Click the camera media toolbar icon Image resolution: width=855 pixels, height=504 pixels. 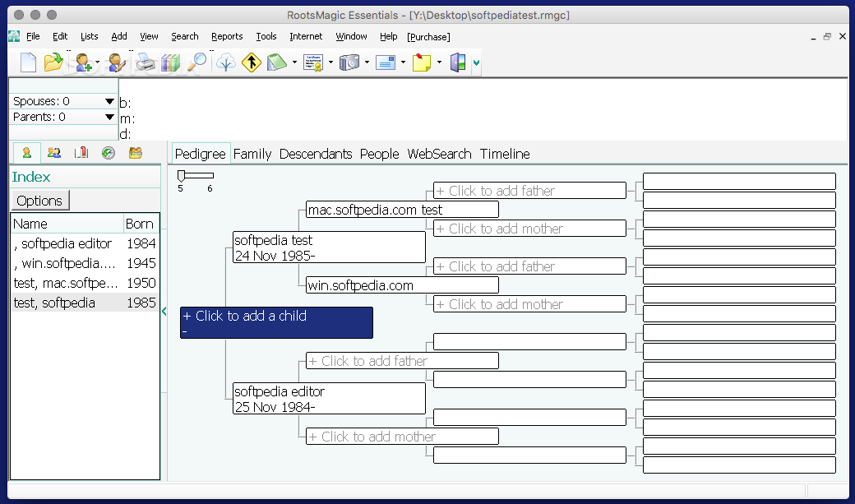[x=349, y=62]
